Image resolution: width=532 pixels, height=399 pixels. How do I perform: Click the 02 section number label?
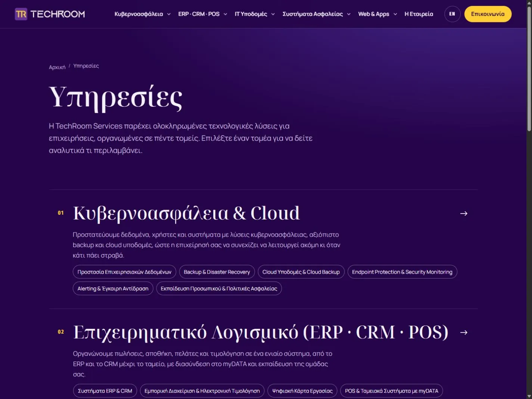(x=60, y=332)
